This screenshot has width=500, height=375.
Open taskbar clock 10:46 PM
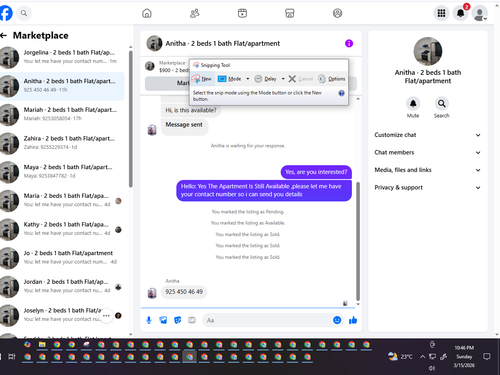click(464, 357)
